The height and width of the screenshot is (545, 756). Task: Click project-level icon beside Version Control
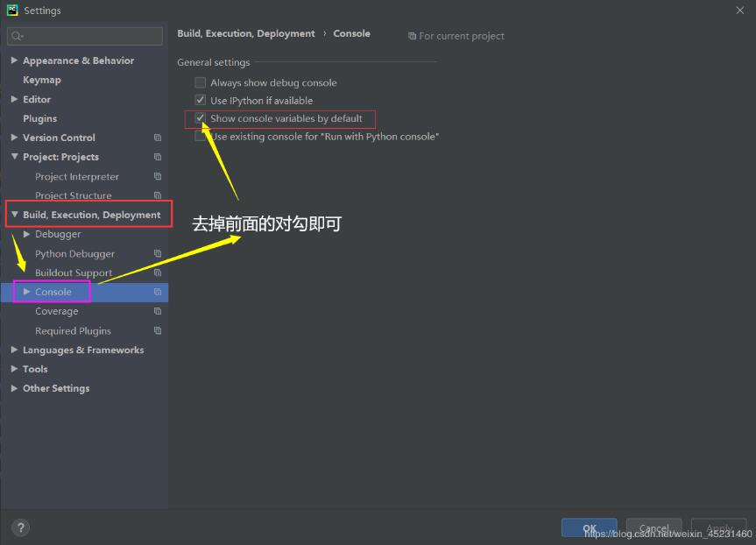click(157, 138)
